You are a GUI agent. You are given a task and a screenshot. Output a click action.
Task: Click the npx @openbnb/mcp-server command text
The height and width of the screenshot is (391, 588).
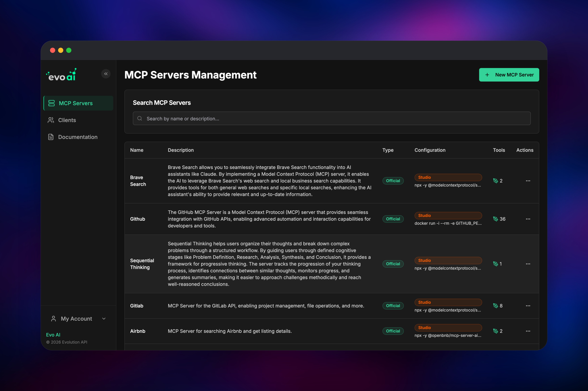pos(448,336)
